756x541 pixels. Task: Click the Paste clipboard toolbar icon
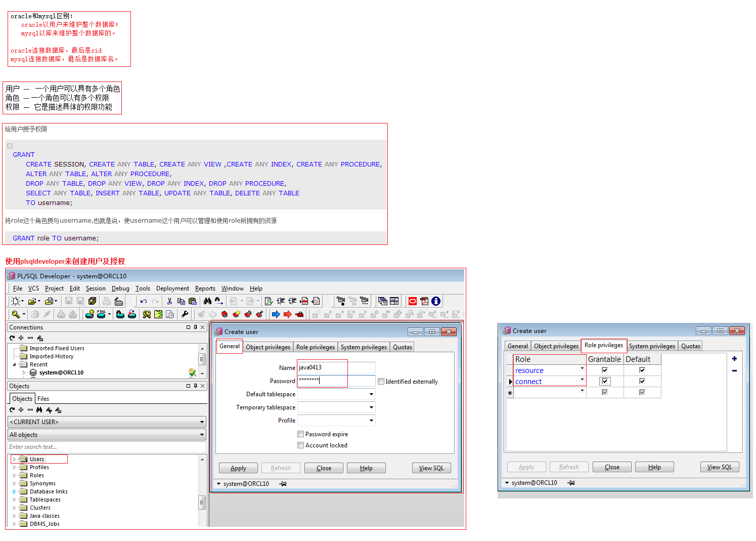click(192, 301)
